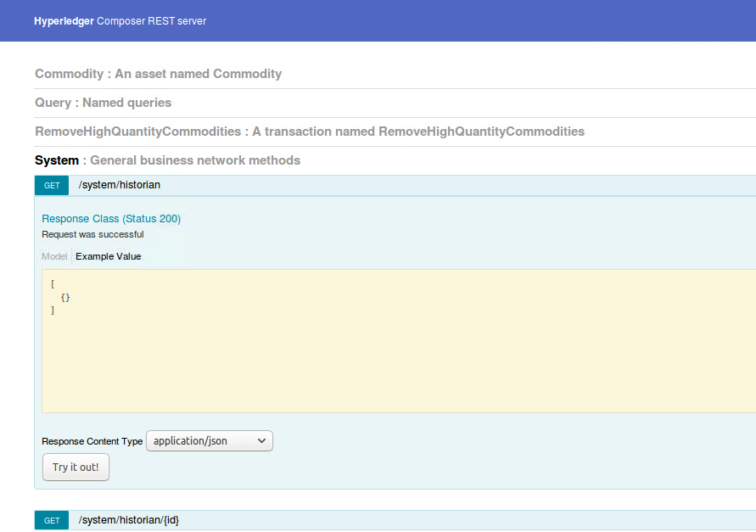Click the Try it out! button
Image resolution: width=756 pixels, height=532 pixels.
click(76, 468)
